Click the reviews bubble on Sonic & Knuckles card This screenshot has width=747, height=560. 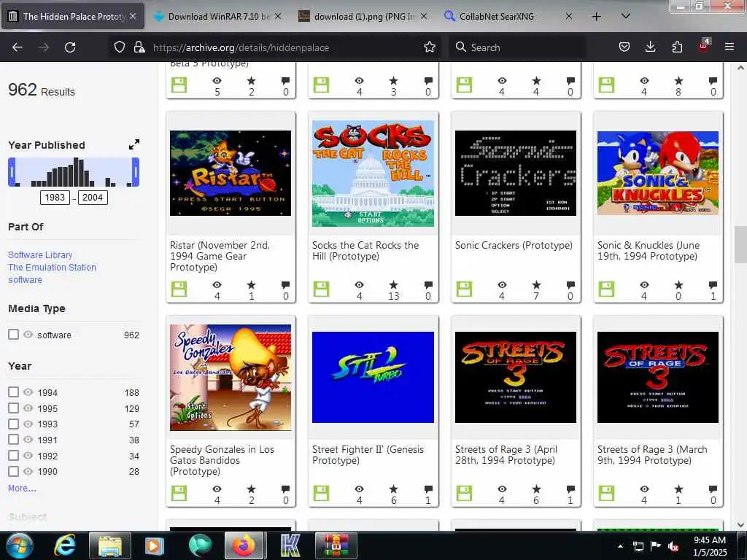(713, 285)
